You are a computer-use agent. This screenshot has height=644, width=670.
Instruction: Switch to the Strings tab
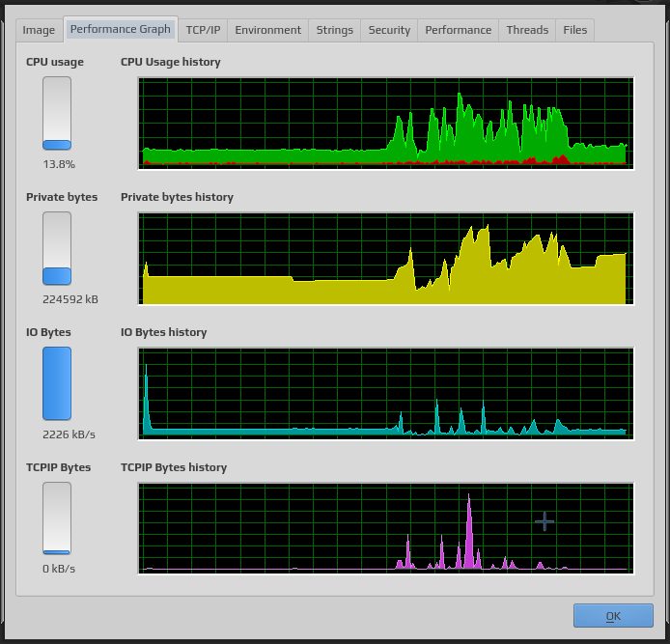(x=335, y=30)
